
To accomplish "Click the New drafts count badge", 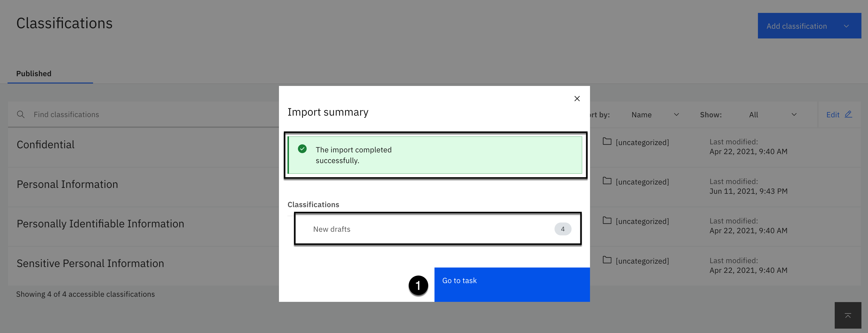I will point(562,229).
